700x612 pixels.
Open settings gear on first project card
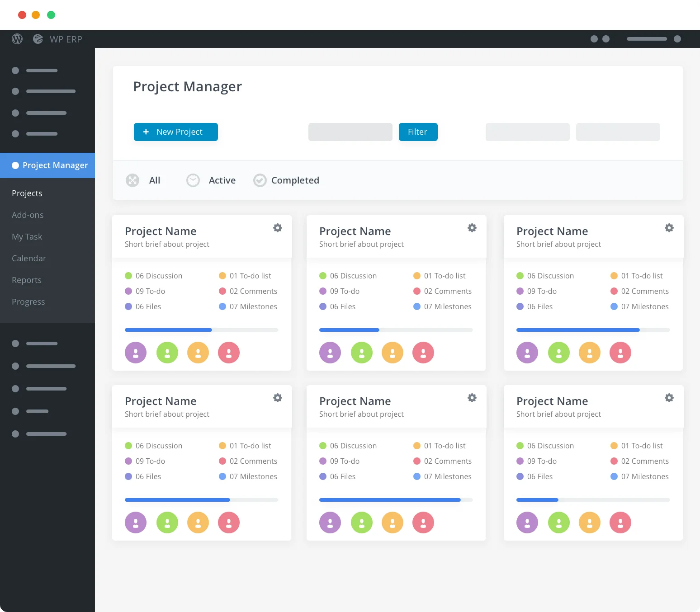(x=278, y=228)
